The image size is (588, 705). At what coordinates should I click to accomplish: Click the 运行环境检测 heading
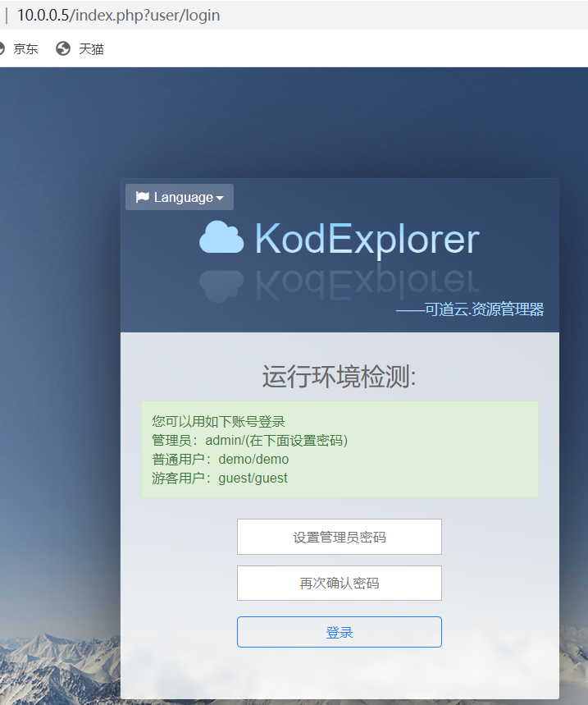pos(340,377)
